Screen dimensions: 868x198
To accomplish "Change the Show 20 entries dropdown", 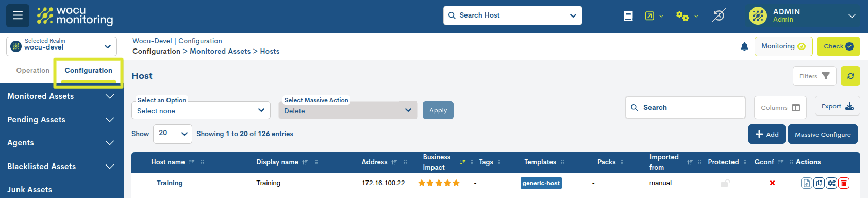I will [173, 134].
